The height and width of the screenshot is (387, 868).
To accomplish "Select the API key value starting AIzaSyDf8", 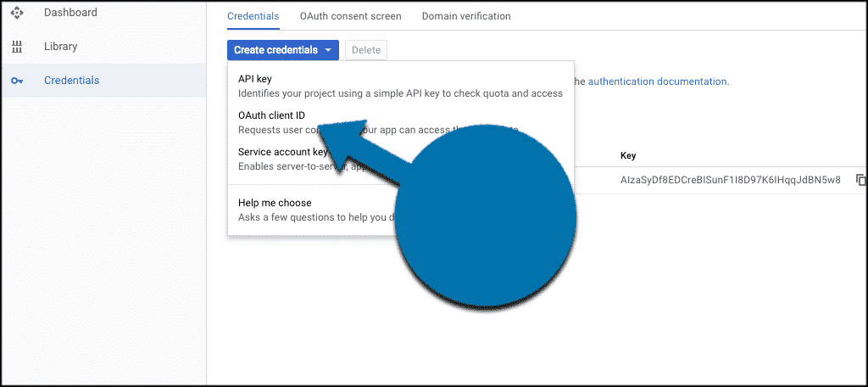I will click(731, 180).
